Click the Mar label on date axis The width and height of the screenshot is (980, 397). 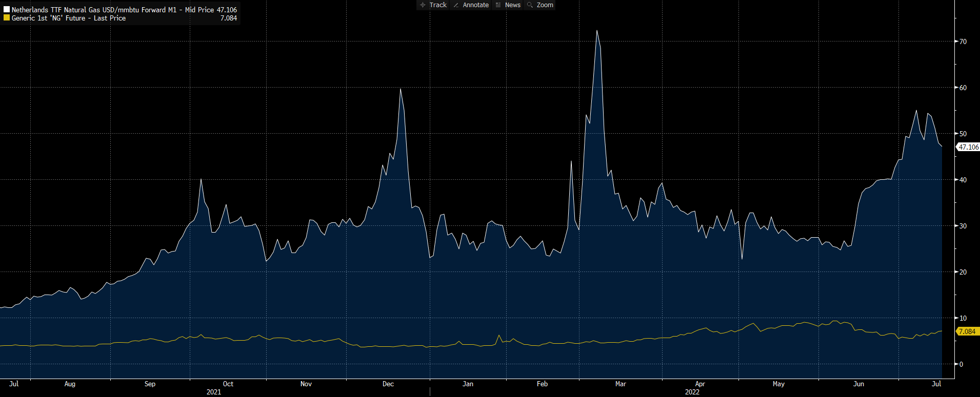[621, 384]
